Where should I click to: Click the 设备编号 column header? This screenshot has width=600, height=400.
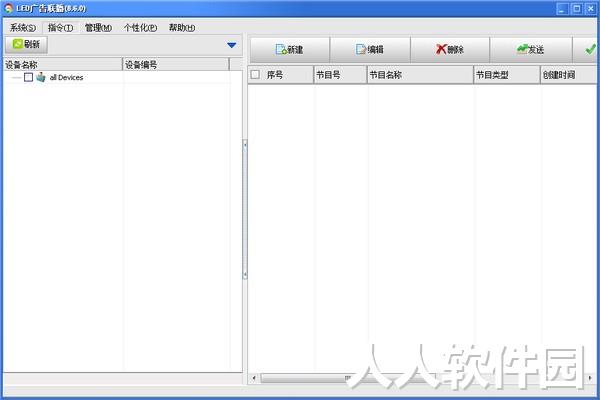coord(176,65)
